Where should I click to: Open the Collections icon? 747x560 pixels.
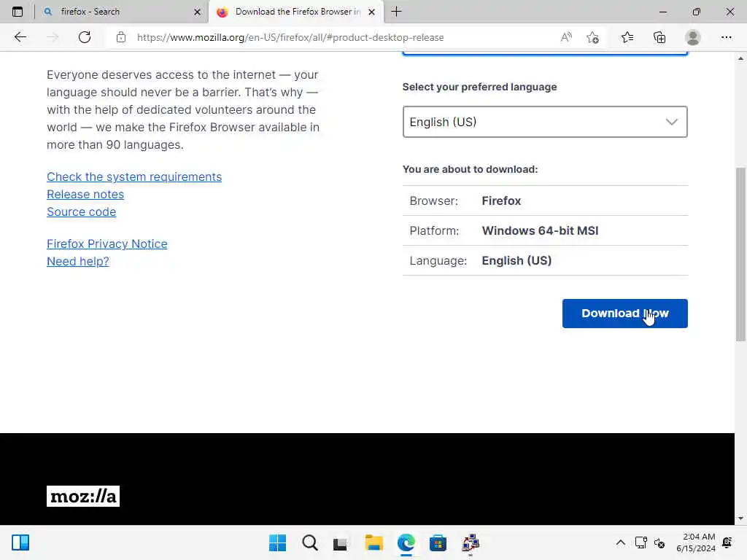659,37
